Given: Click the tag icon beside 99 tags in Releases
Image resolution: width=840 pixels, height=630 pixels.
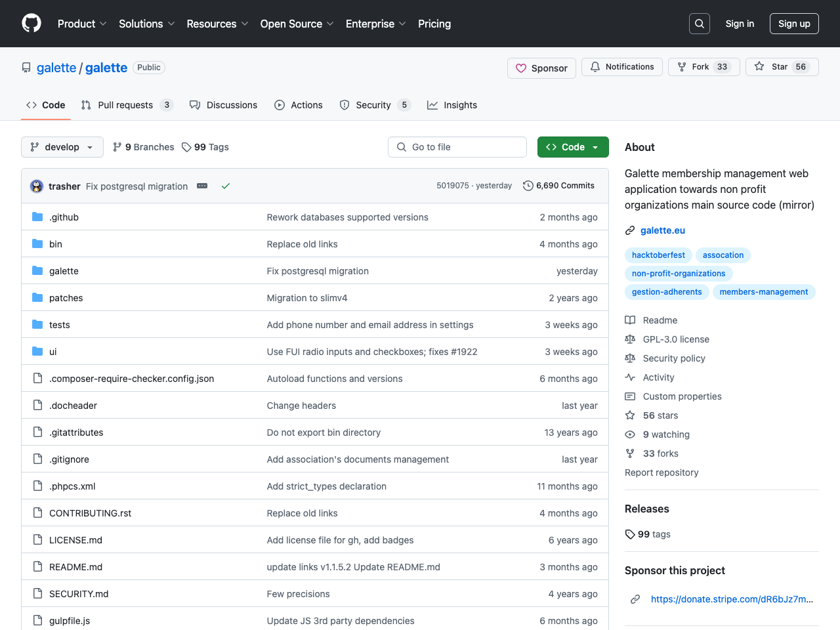Looking at the screenshot, I should tap(630, 534).
